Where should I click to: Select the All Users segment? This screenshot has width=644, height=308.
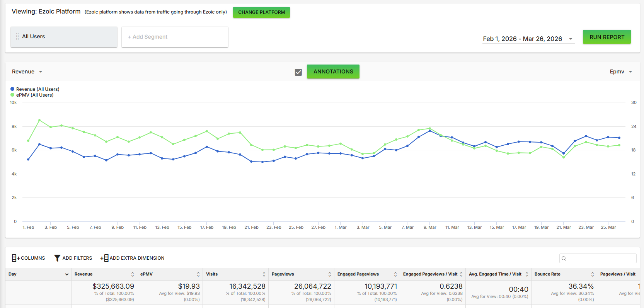64,37
